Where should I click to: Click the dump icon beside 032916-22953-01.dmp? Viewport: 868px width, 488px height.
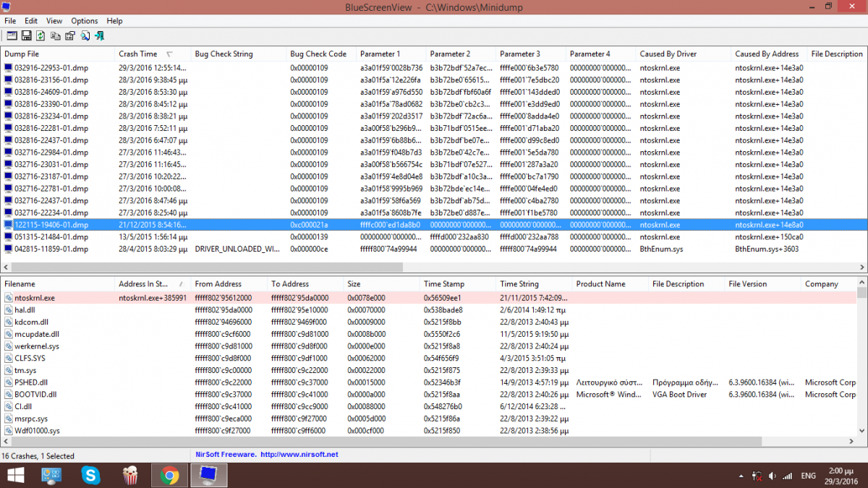[x=8, y=67]
